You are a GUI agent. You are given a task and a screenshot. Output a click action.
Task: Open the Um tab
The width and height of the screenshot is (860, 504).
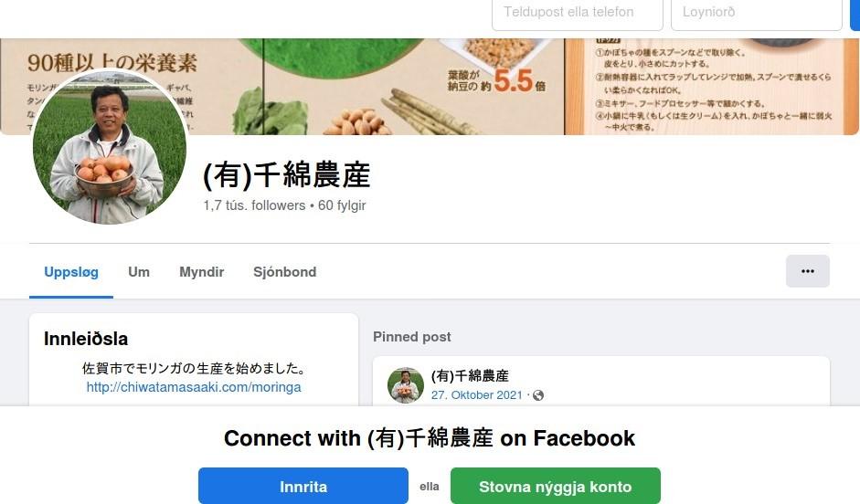click(x=139, y=272)
